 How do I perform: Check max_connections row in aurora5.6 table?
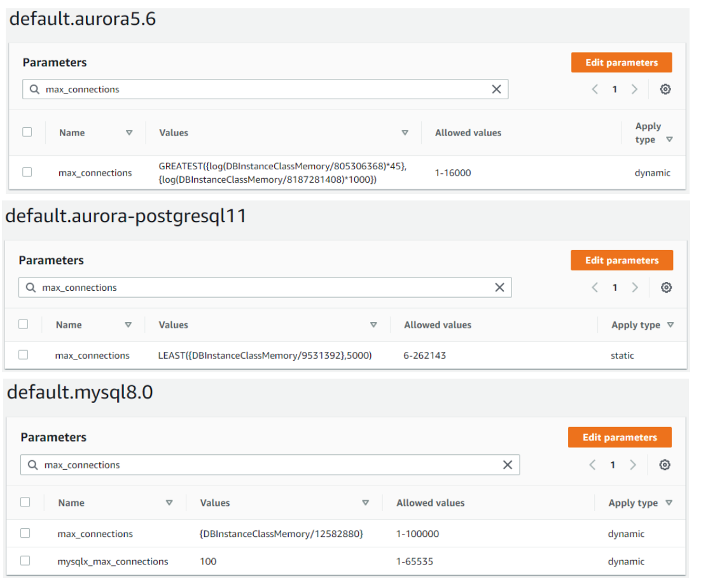click(27, 172)
